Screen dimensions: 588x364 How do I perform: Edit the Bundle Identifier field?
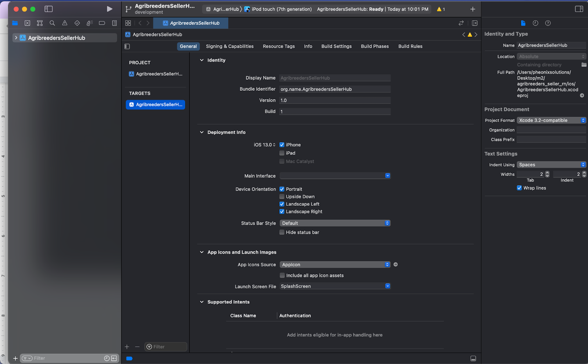pos(335,89)
